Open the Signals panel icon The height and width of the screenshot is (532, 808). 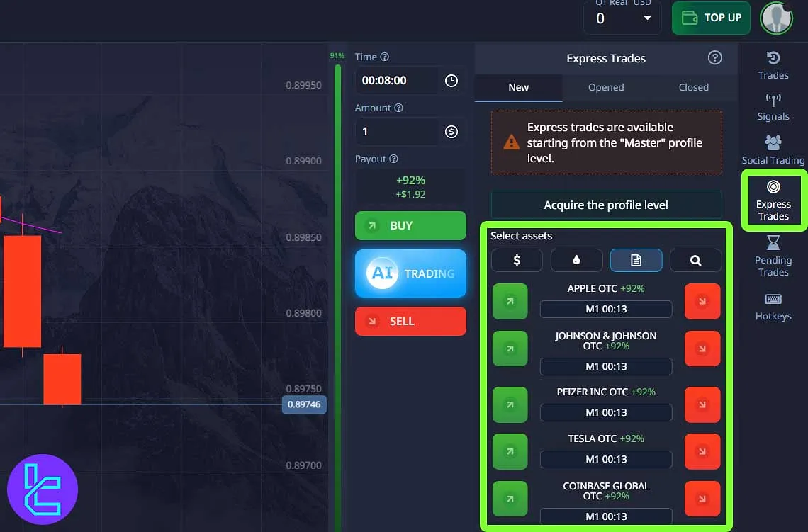click(x=773, y=100)
